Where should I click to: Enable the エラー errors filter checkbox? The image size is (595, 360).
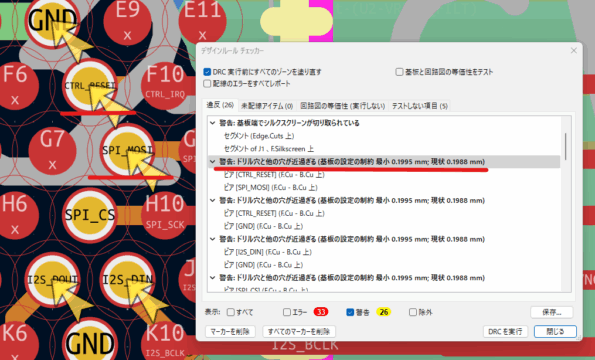point(287,312)
